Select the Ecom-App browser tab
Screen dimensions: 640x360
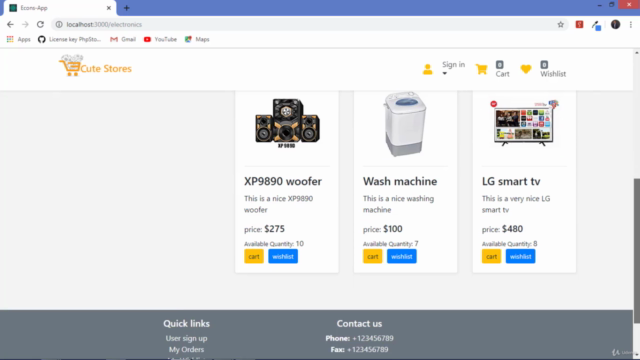point(60,8)
